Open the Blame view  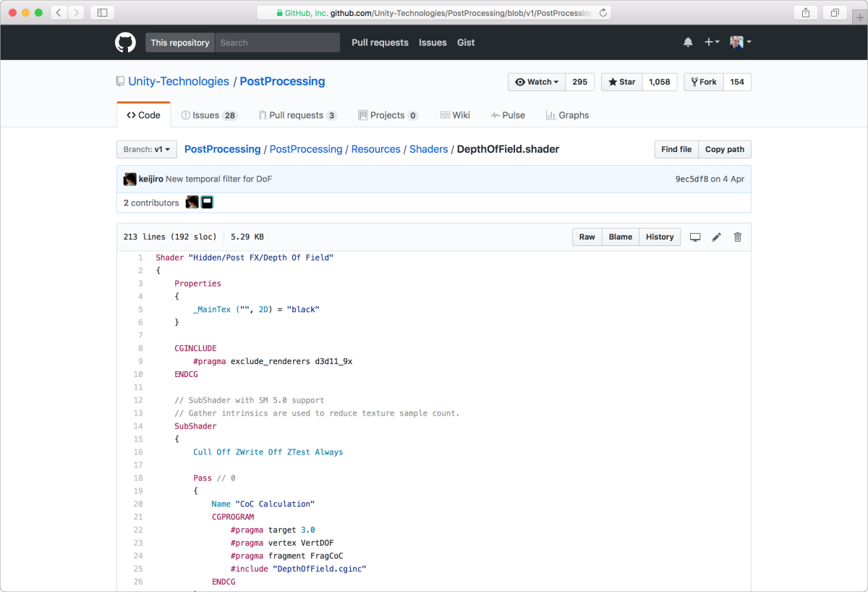pos(621,237)
